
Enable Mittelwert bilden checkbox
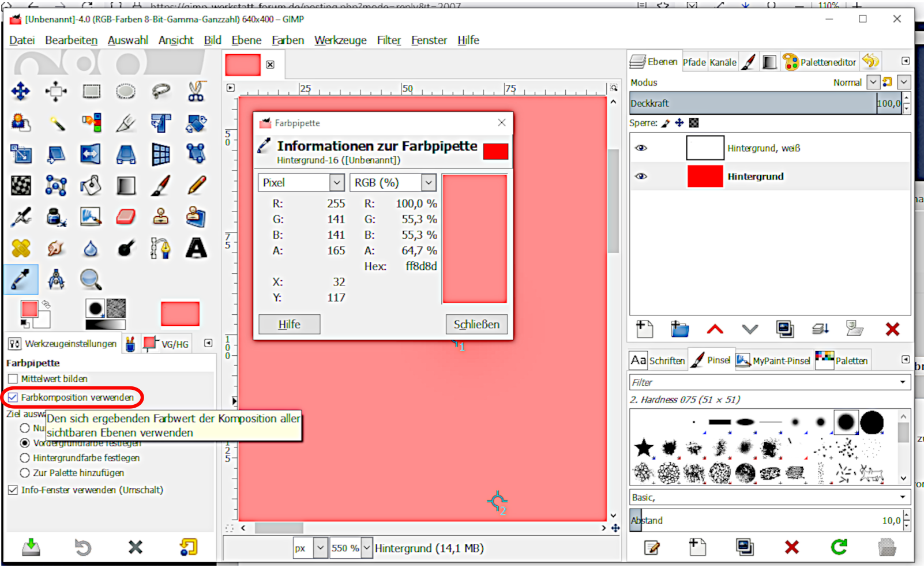[x=13, y=379]
